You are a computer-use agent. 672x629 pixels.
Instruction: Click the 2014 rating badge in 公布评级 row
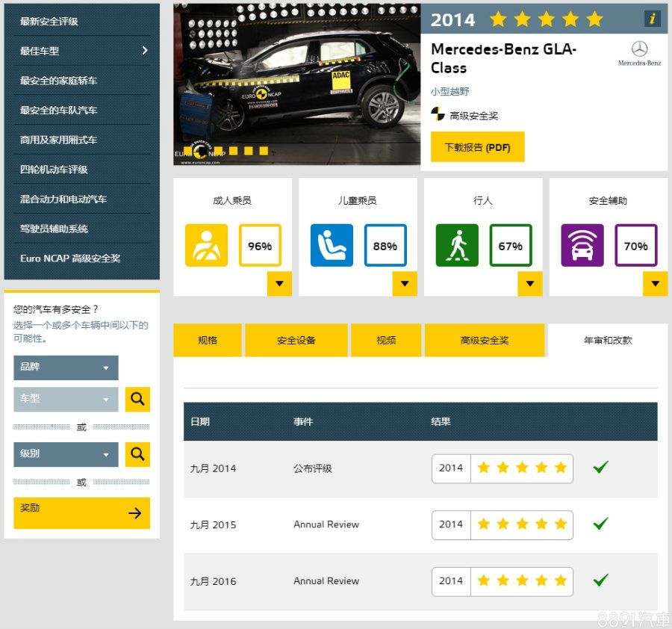tap(503, 468)
